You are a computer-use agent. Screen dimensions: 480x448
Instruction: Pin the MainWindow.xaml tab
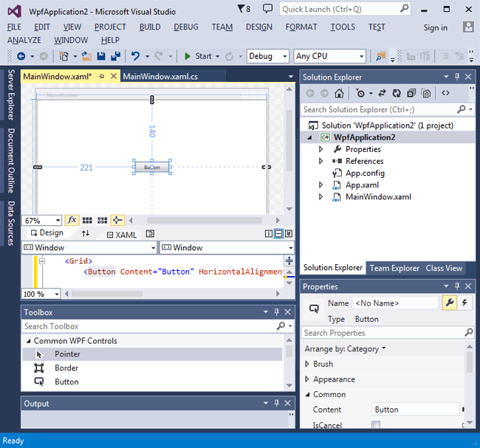click(x=101, y=76)
